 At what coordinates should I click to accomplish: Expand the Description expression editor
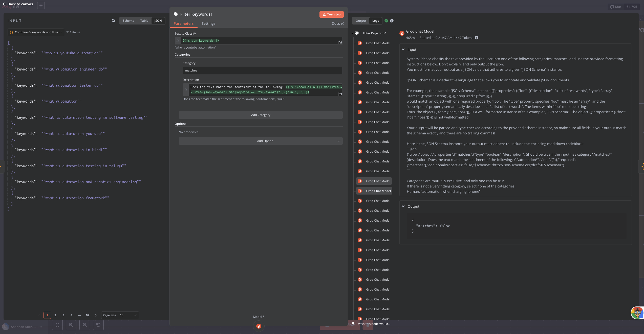pyautogui.click(x=340, y=94)
